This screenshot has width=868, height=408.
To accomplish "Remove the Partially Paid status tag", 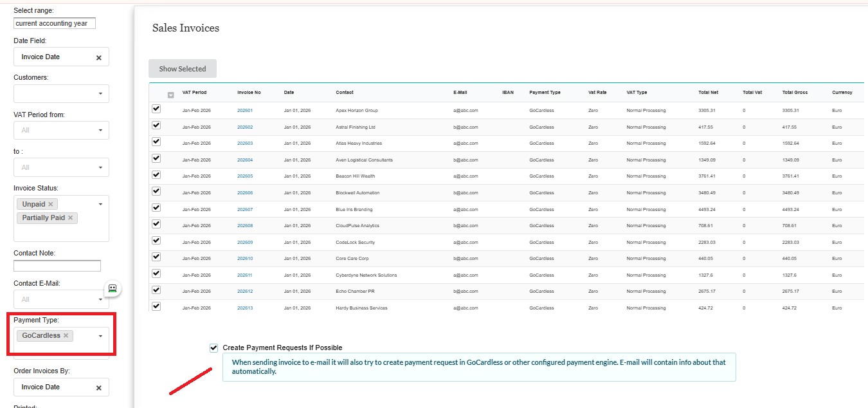I will click(71, 218).
